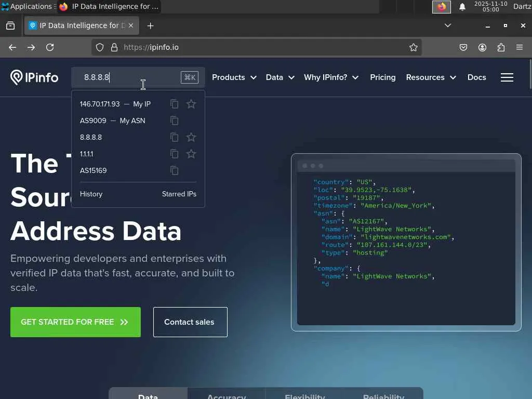Click the clock showing 2025-11-10 05:00

click(x=490, y=6)
